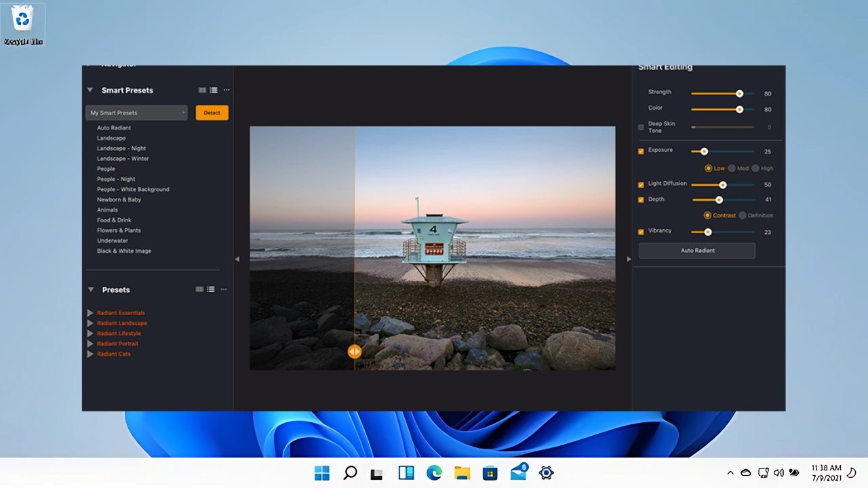Viewport: 868px width, 488px height.
Task: Expand the Radiant Essentials preset group
Action: pyautogui.click(x=90, y=313)
